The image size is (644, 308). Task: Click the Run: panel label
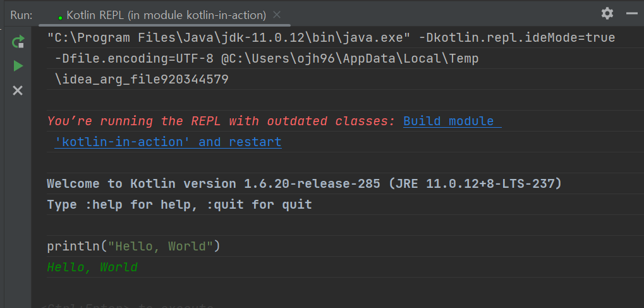(x=21, y=15)
